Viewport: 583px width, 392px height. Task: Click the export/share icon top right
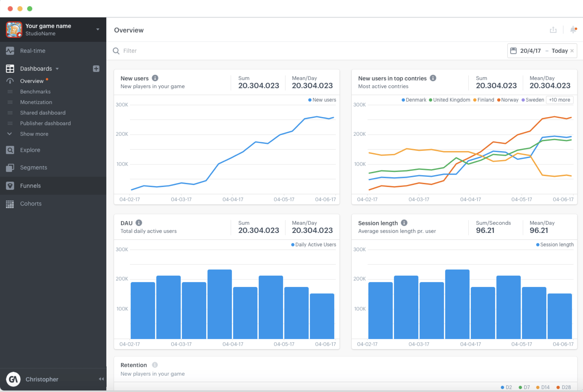click(553, 30)
